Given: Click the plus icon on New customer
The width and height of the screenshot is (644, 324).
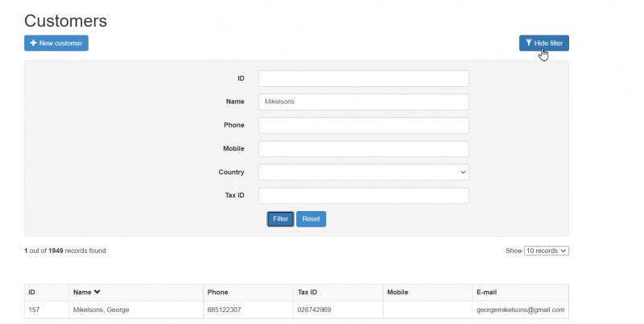Looking at the screenshot, I should tap(33, 43).
